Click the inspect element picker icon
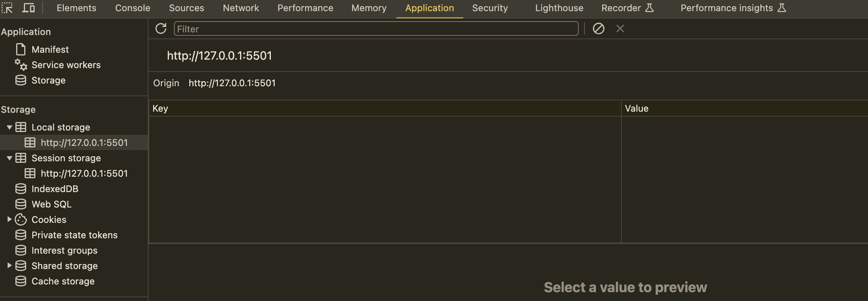The image size is (868, 301). pos(7,8)
